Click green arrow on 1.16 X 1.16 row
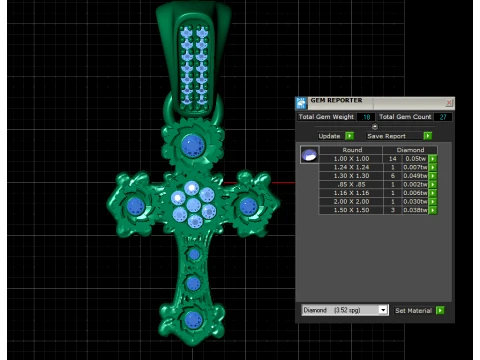Viewport: 480px width, 360px height. coord(433,193)
